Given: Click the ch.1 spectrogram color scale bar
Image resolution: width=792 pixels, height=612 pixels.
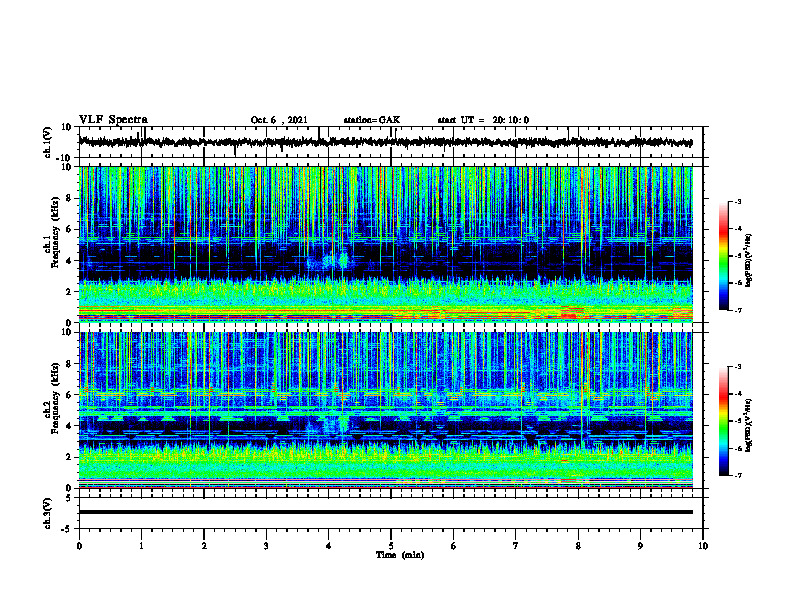Looking at the screenshot, I should tap(723, 256).
